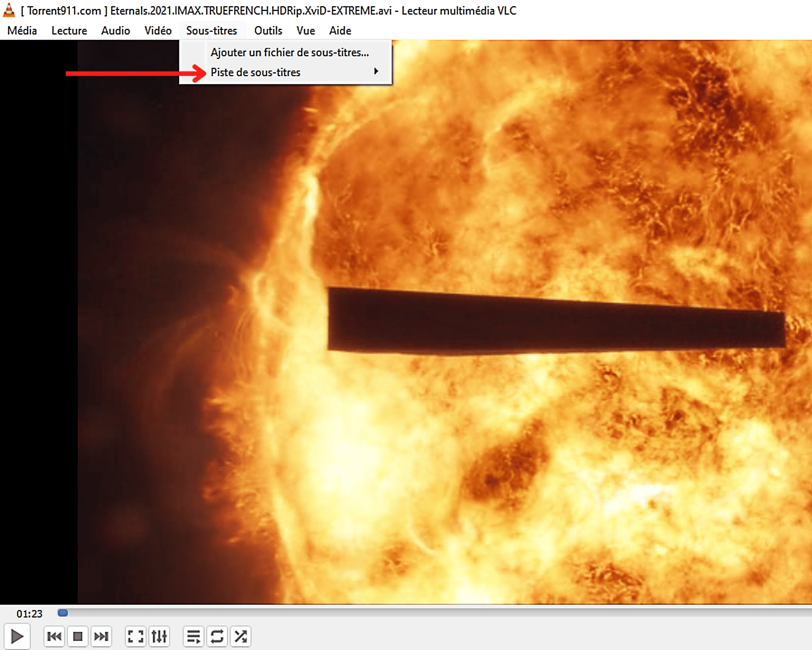Click the elapsed time 01:23 label
Image resolution: width=812 pixels, height=650 pixels.
pos(29,613)
